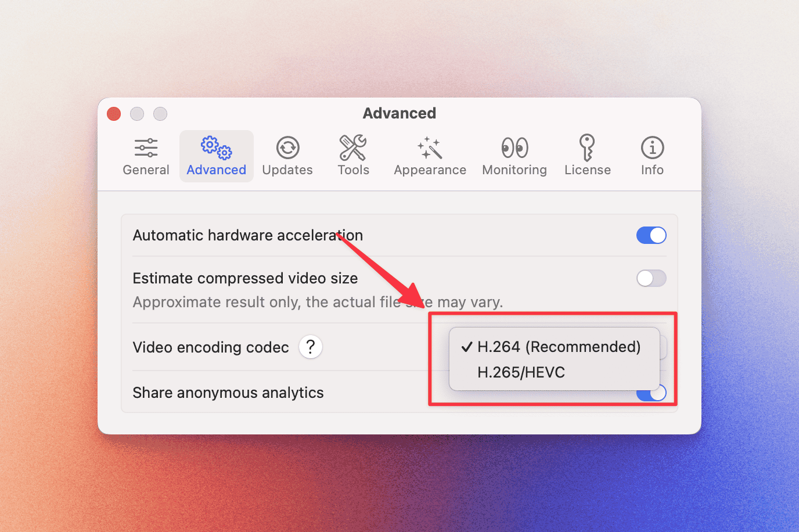This screenshot has height=532, width=799.
Task: Switch to the Updates tab label
Action: point(287,170)
